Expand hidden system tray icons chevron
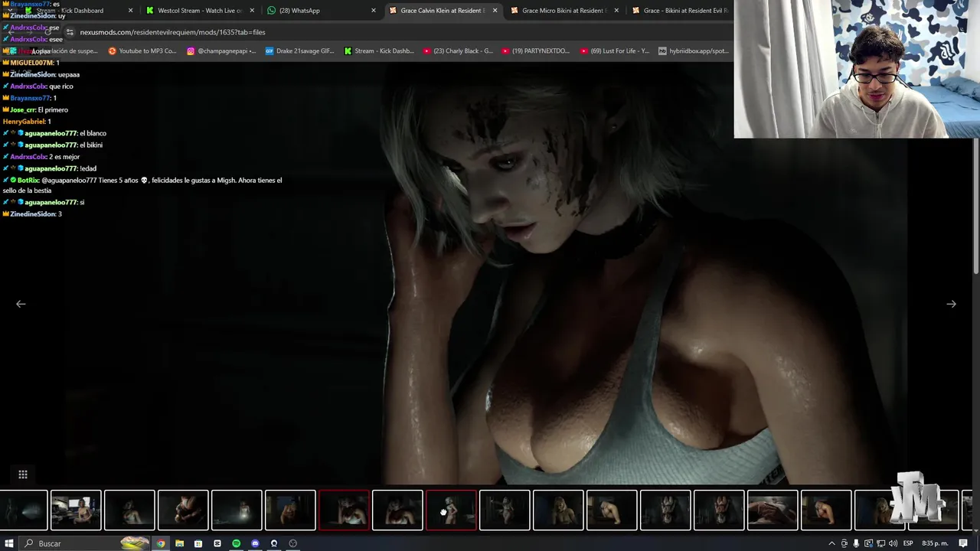 coord(831,543)
